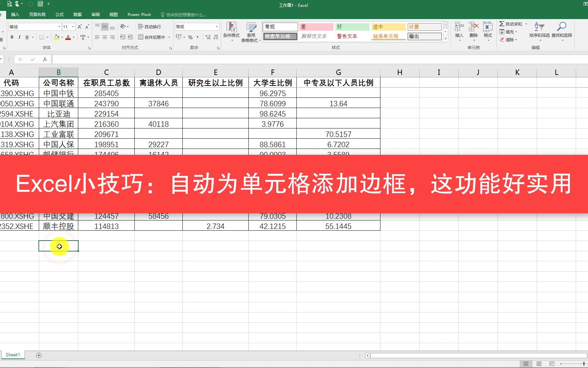Switch to Page Break Preview in status bar

coord(552,364)
